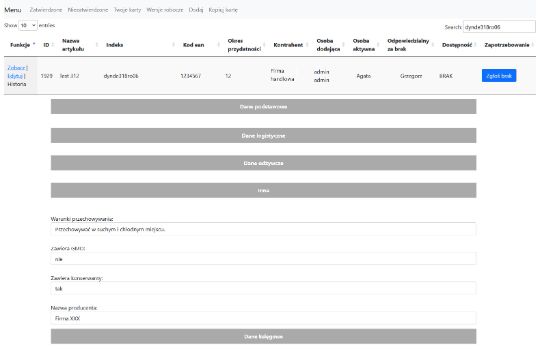Viewport: 540px width, 364px height.
Task: Click the Zawiera konserwanty field
Action: coord(263,289)
